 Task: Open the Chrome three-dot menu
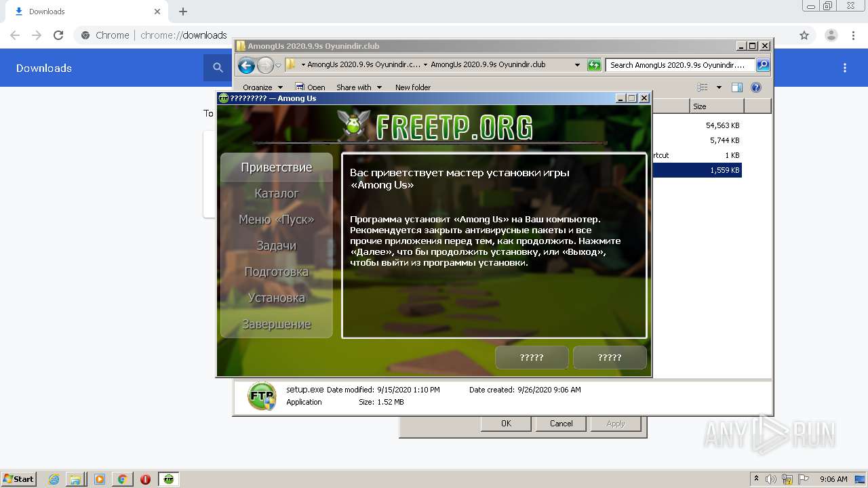[853, 35]
